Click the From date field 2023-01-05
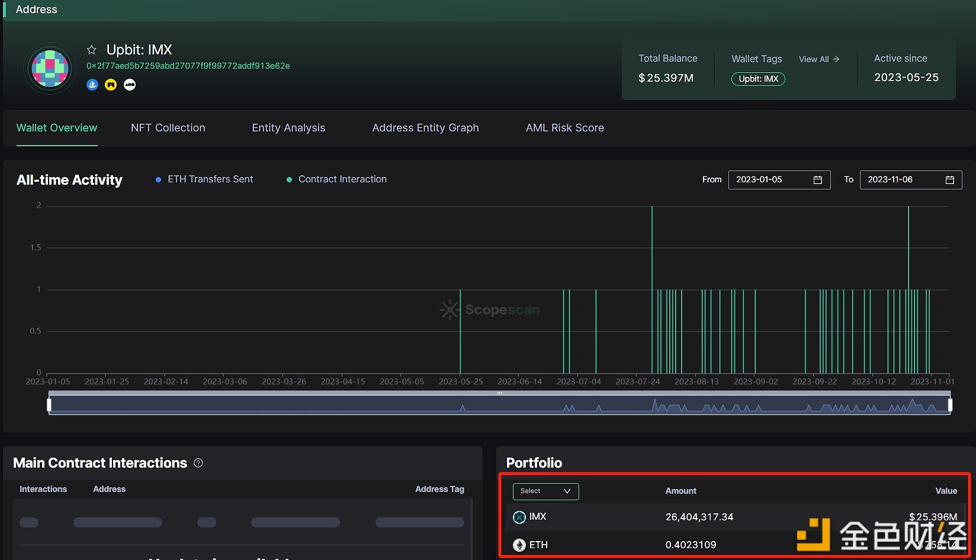This screenshot has height=560, width=976. tap(779, 179)
